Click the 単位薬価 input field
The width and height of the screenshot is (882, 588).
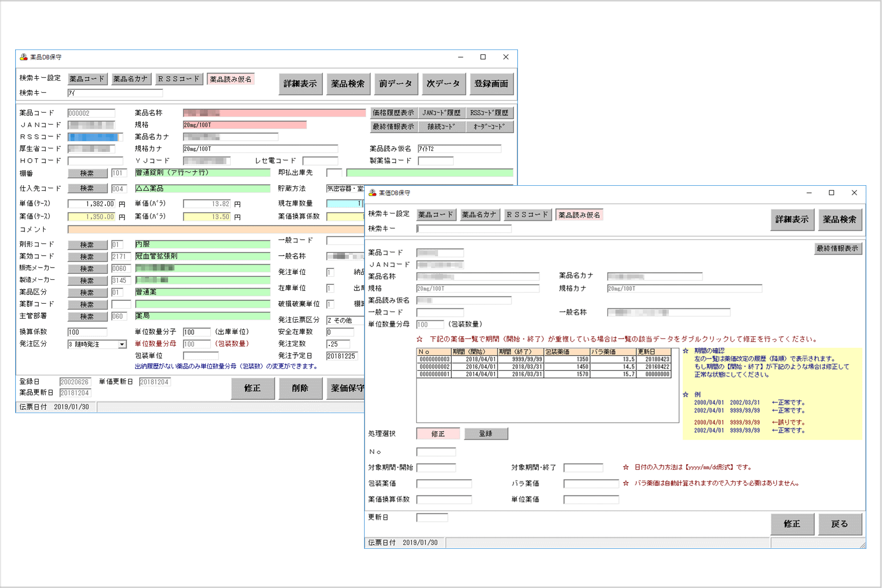pyautogui.click(x=591, y=500)
